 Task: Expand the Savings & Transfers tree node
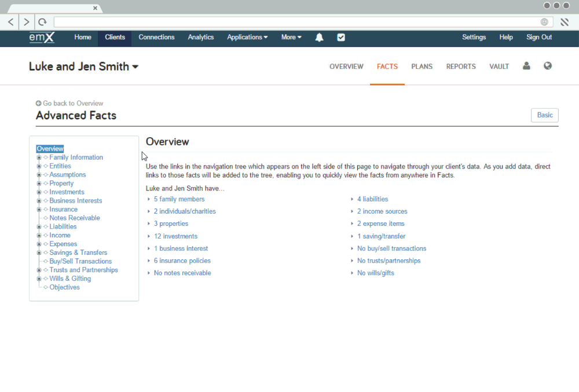click(39, 252)
